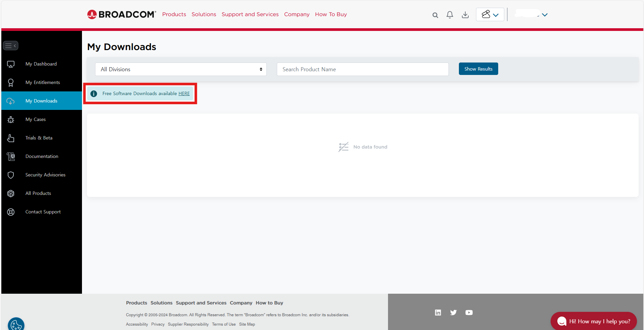Click the My Cases bug icon
This screenshot has width=644, height=330.
point(11,119)
